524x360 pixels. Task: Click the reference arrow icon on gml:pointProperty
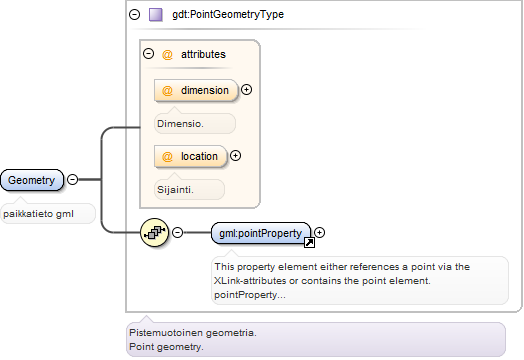pos(309,243)
